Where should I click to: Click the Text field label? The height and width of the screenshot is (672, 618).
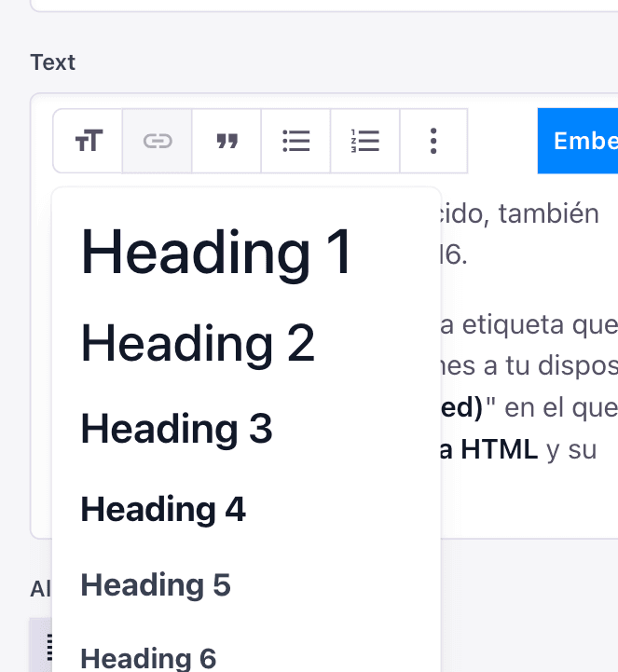52,62
